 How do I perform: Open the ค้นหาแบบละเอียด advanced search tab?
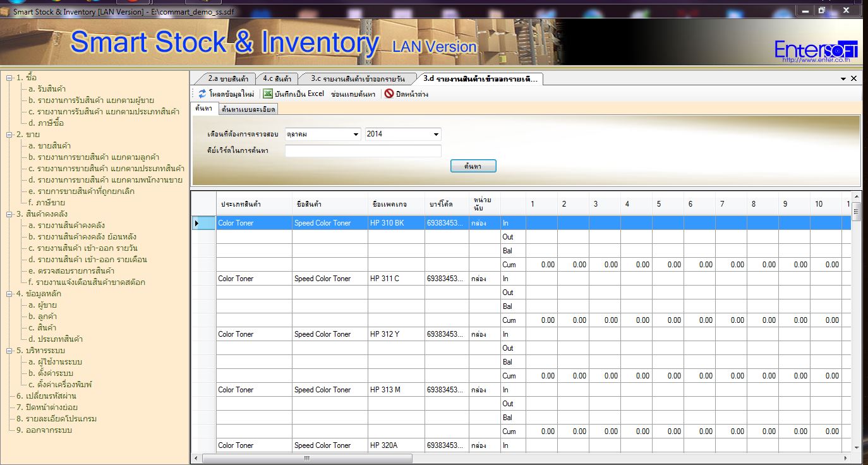click(x=248, y=109)
